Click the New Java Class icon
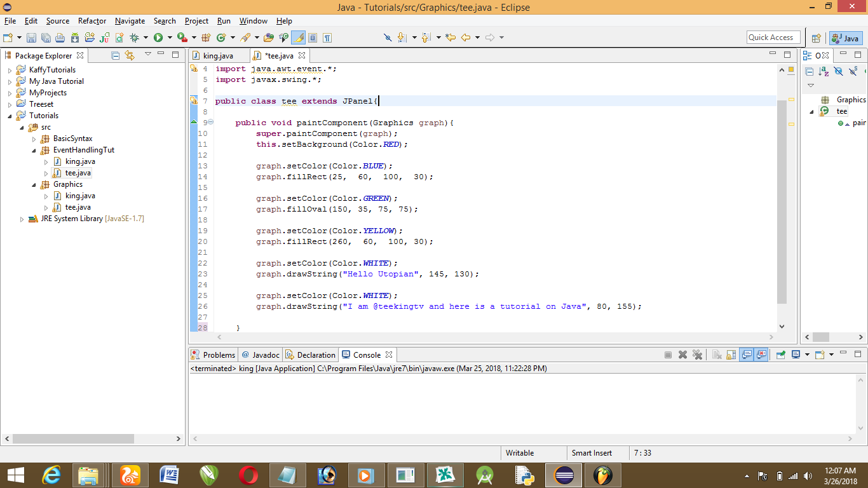Image resolution: width=868 pixels, height=488 pixels. (x=221, y=38)
